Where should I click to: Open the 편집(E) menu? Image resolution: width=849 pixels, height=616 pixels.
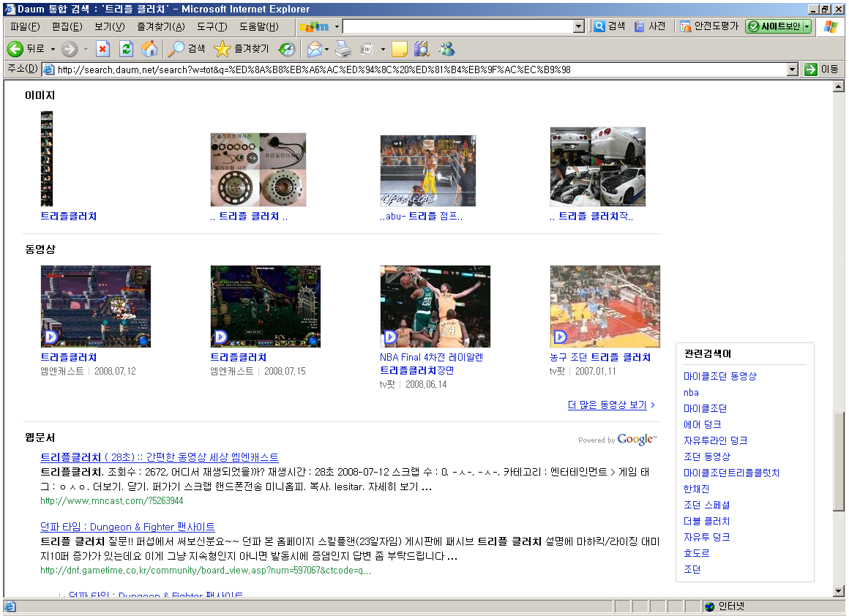click(67, 26)
